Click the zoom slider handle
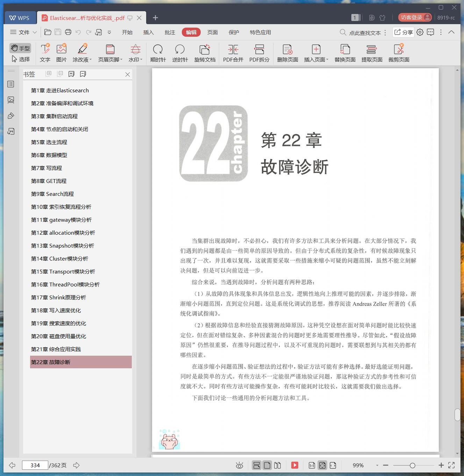 click(413, 465)
